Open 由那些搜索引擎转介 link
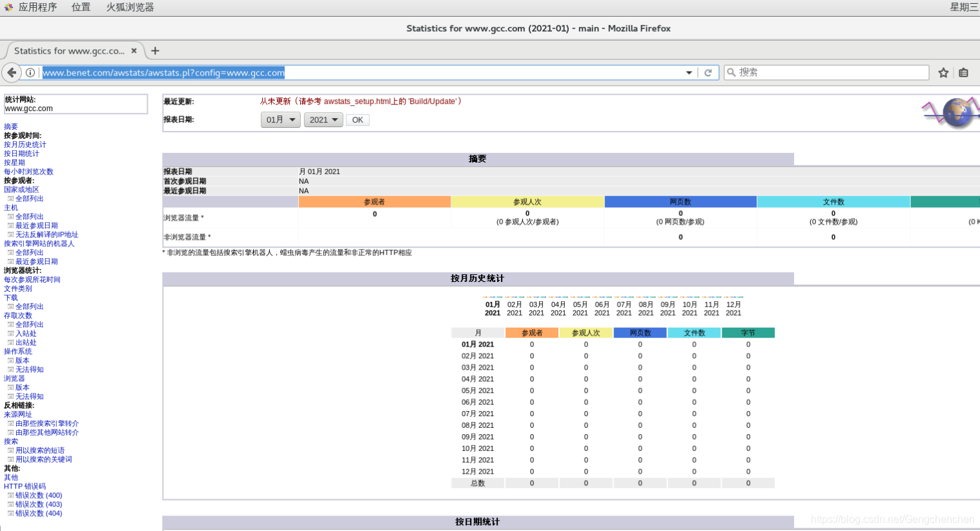Viewport: 980px width, 531px height. (47, 424)
